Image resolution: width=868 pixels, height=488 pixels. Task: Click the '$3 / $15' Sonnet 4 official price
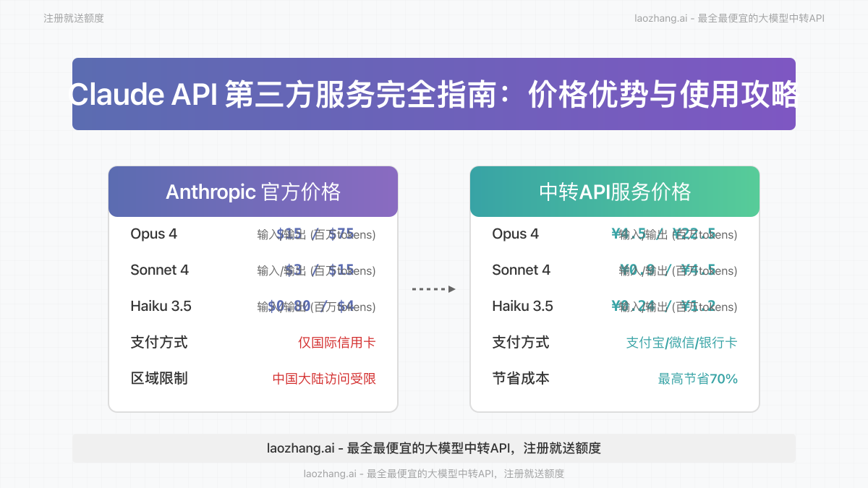point(319,270)
